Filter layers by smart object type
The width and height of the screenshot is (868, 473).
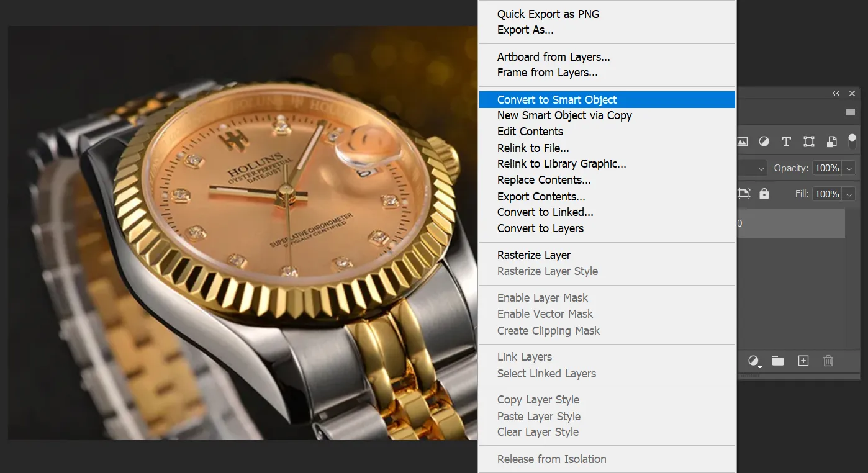(x=831, y=142)
